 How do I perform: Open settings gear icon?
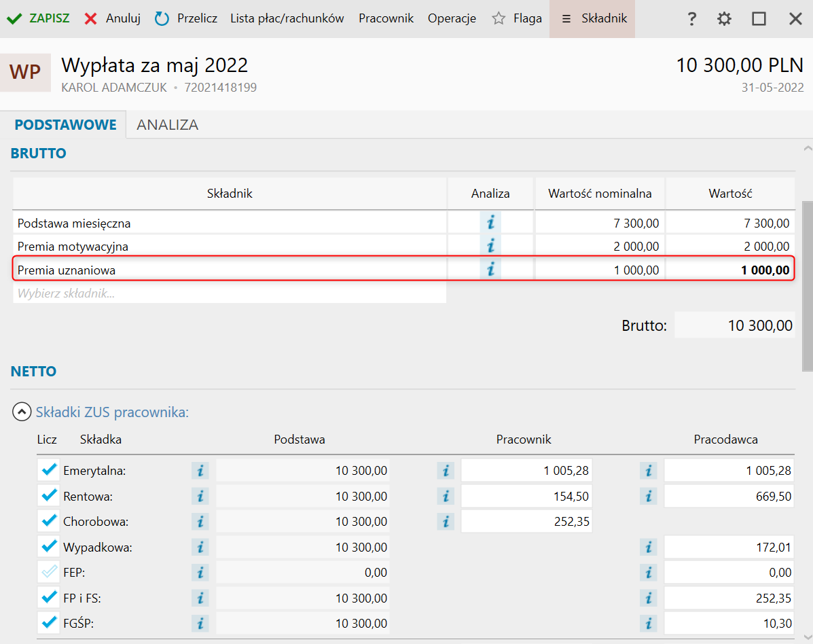coord(725,19)
